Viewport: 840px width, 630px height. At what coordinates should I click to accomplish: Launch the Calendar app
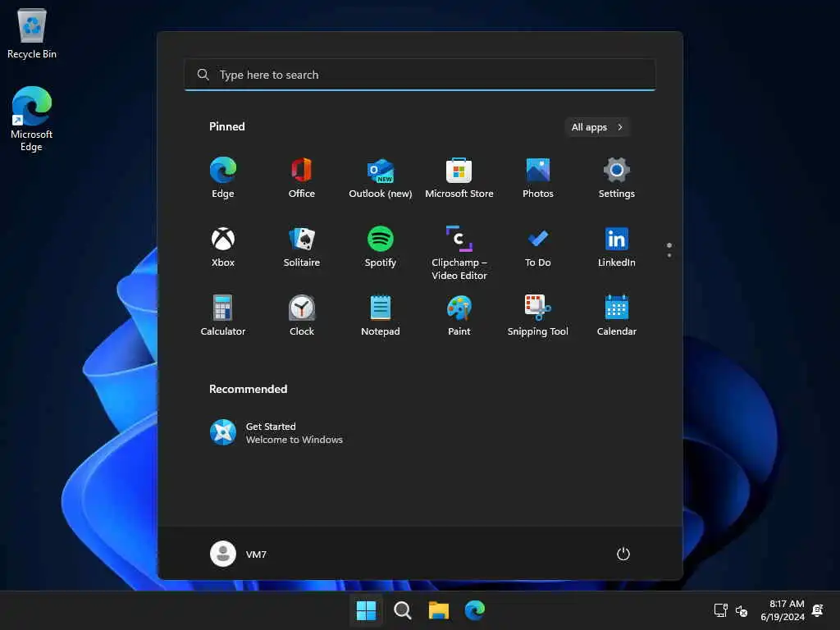(617, 316)
